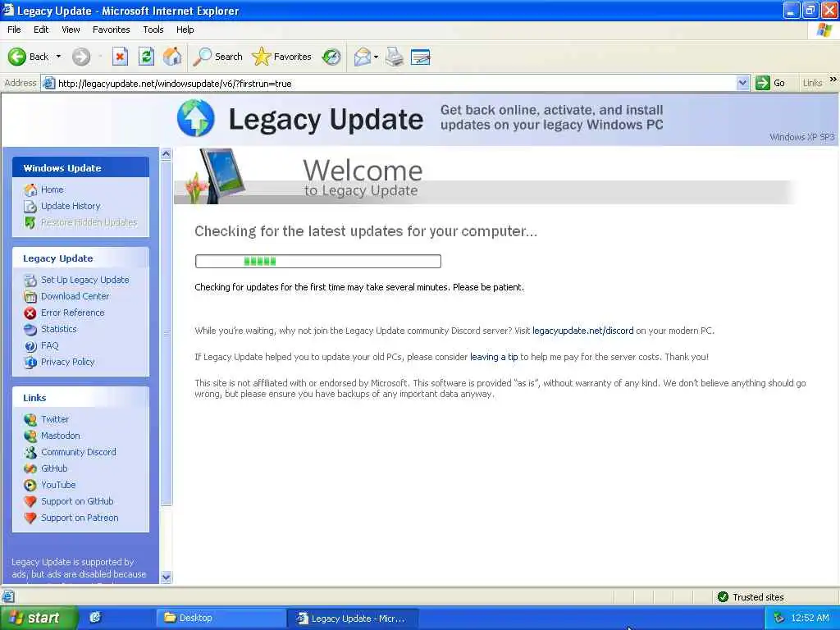Click the GitHub butterfly icon
840x630 pixels.
pyautogui.click(x=30, y=468)
